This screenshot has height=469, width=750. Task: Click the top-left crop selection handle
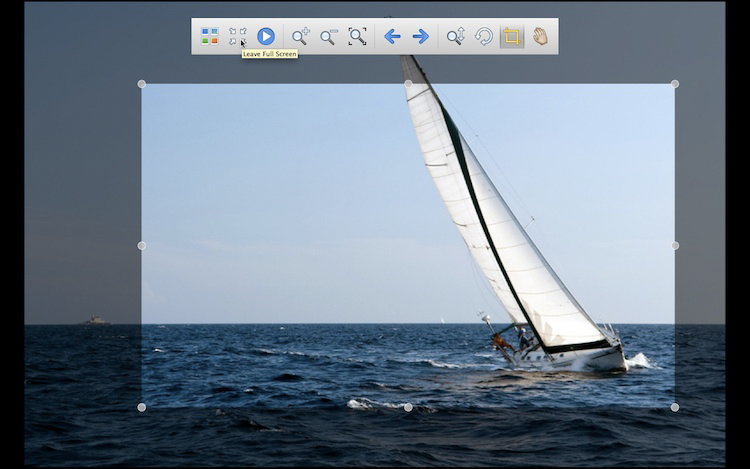pyautogui.click(x=142, y=84)
